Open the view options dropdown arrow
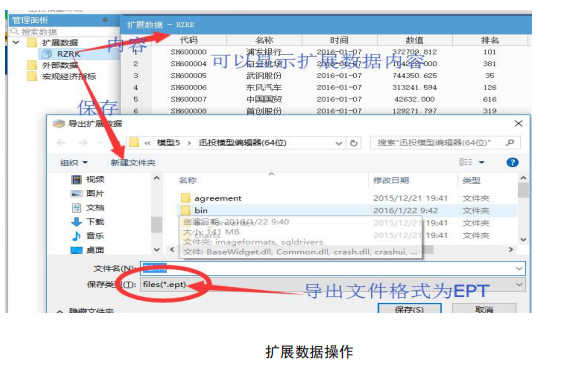The width and height of the screenshot is (576, 368). point(482,162)
